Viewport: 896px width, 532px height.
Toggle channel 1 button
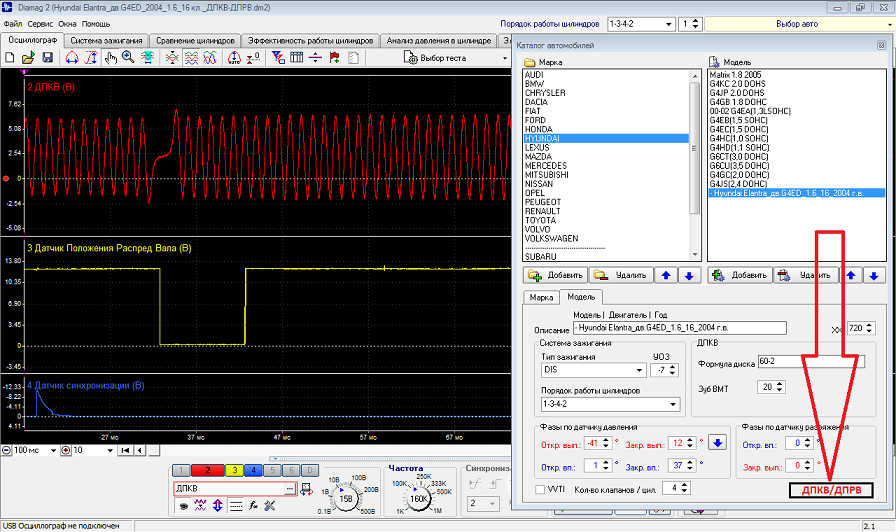(181, 470)
